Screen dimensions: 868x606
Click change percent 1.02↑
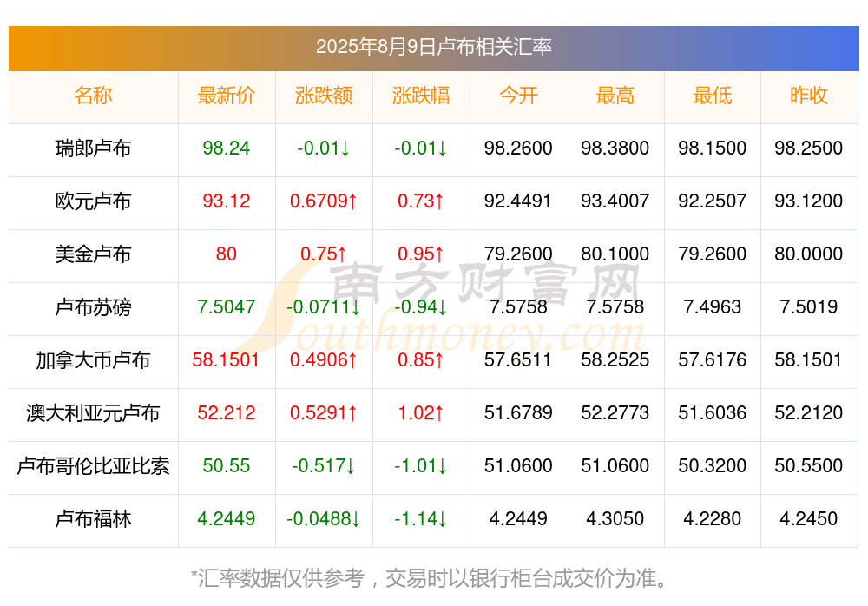point(421,412)
